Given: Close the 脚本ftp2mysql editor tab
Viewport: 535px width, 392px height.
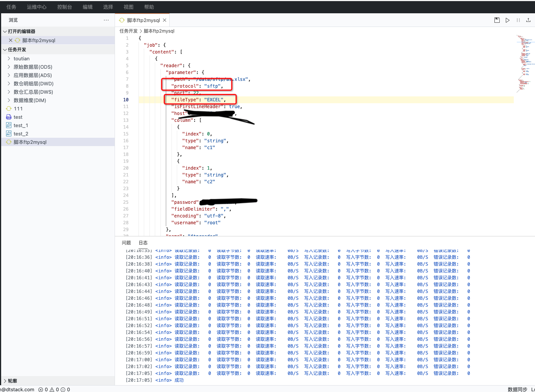Looking at the screenshot, I should pos(164,20).
